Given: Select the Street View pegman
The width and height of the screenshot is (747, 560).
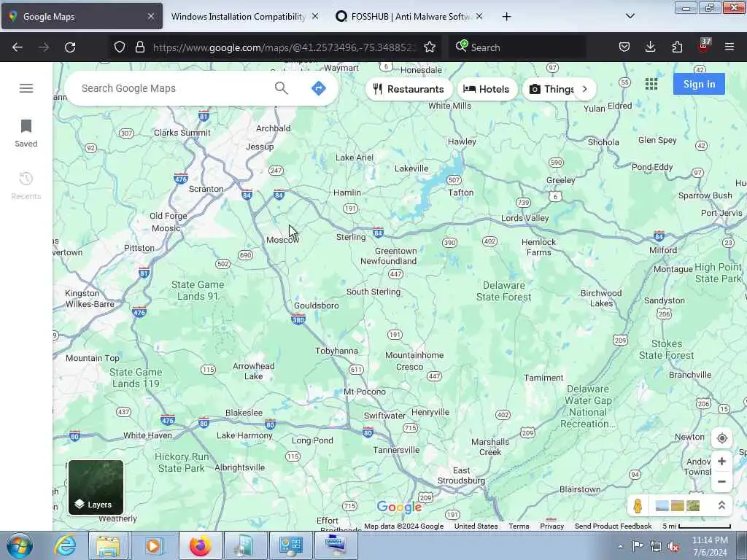Looking at the screenshot, I should (638, 506).
